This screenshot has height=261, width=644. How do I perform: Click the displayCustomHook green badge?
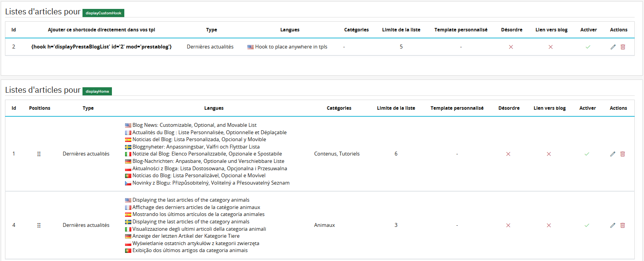point(103,13)
